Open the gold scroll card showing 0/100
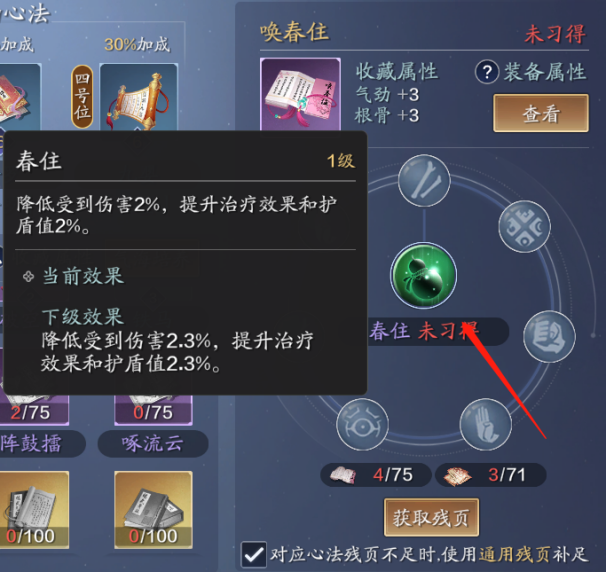 tap(34, 510)
